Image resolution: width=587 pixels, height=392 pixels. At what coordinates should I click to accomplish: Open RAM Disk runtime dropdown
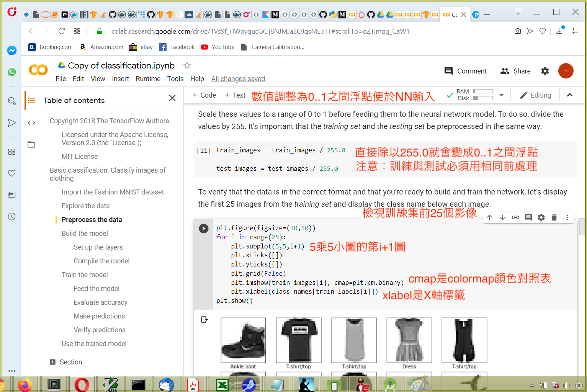tap(501, 95)
